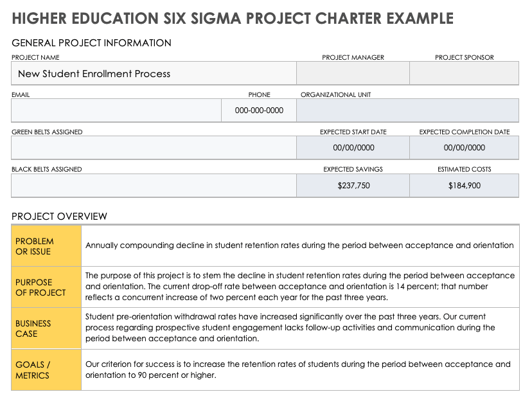Click the Project Name field
532x410 pixels.
153,73
